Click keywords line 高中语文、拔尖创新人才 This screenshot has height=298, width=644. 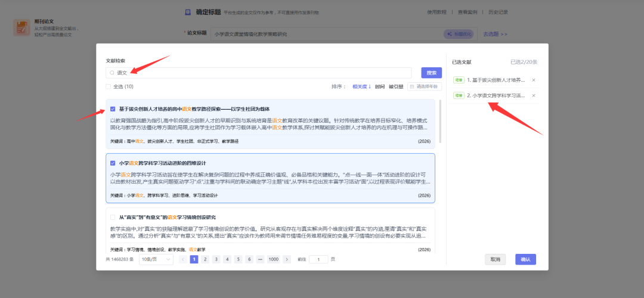[175, 141]
